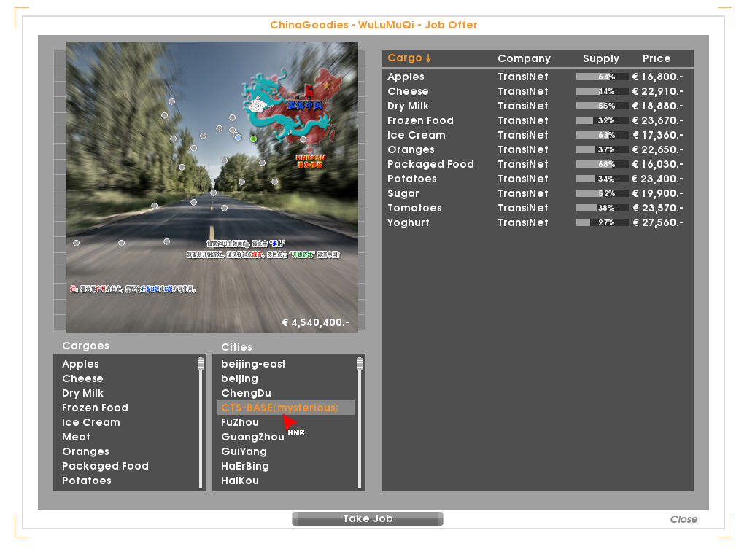Sort offers by Supply column header
The image size is (747, 560).
tap(601, 58)
